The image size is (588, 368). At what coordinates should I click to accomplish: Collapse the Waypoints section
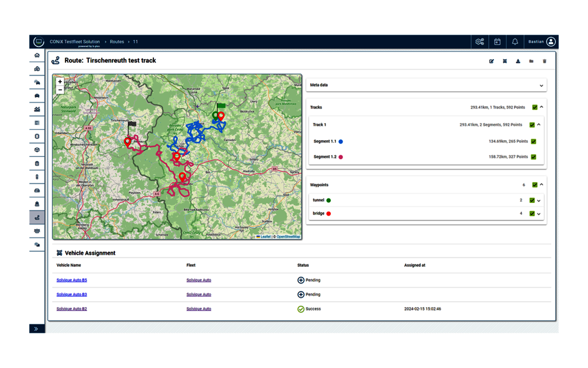click(x=541, y=185)
